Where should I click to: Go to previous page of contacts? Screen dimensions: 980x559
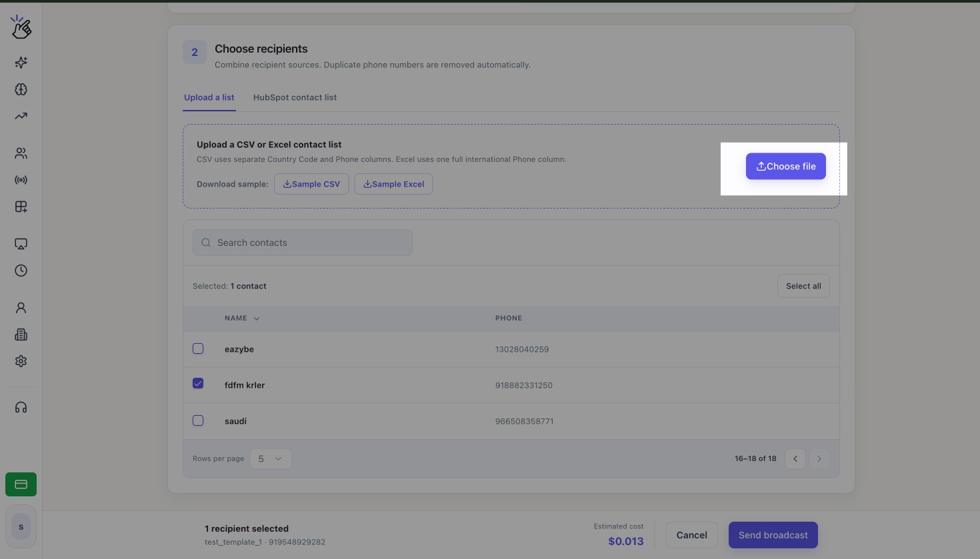click(x=795, y=458)
